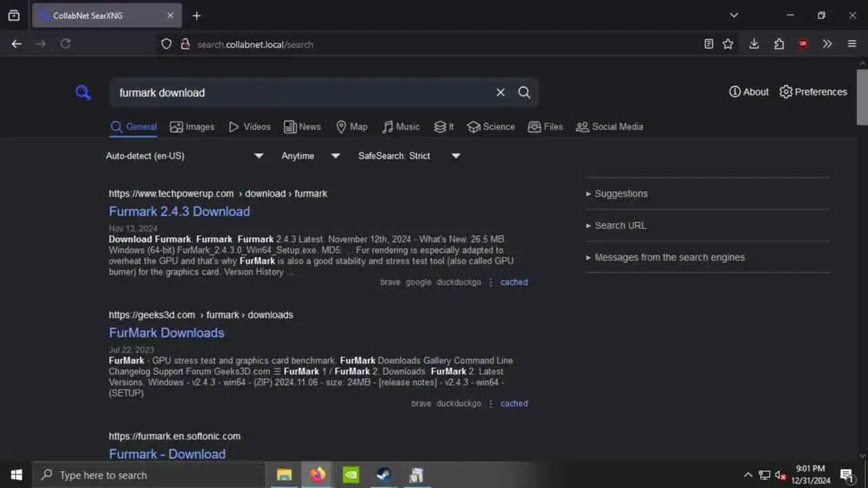The image size is (868, 488).
Task: Expand Messages from the search engines
Action: pyautogui.click(x=665, y=258)
